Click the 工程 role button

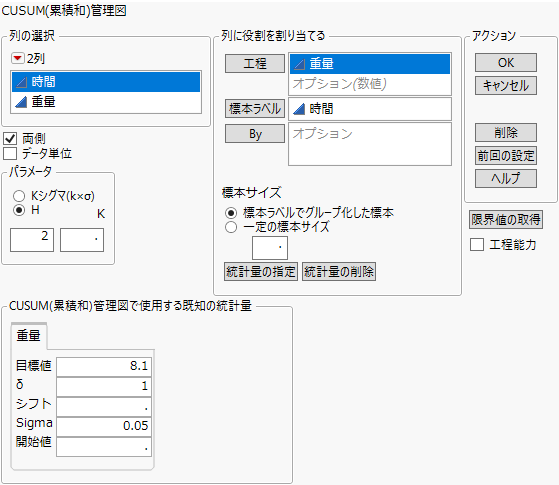click(255, 63)
